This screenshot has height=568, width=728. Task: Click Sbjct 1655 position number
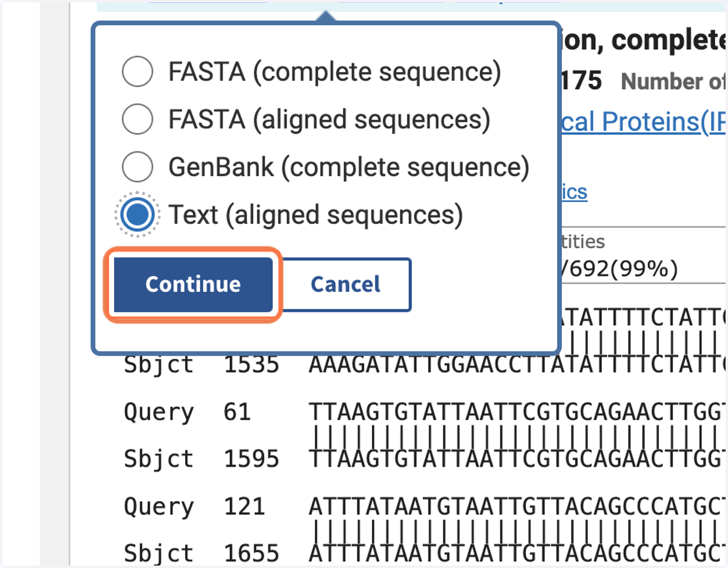(x=252, y=553)
